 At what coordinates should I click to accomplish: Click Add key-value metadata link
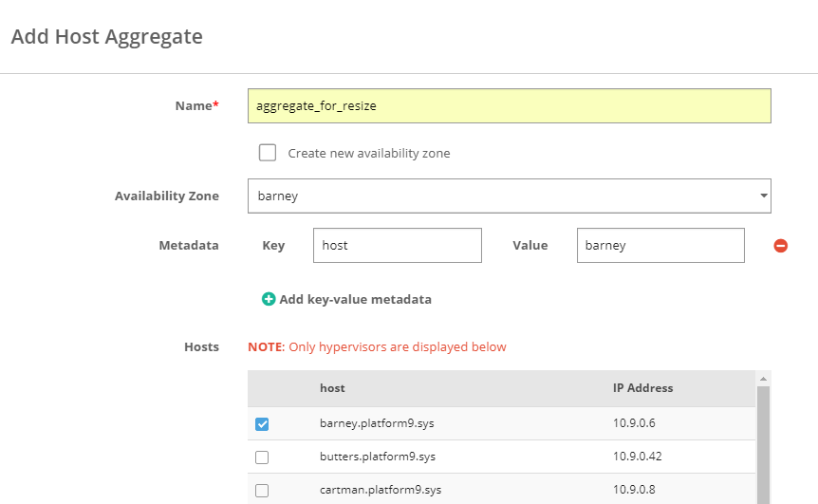point(355,299)
